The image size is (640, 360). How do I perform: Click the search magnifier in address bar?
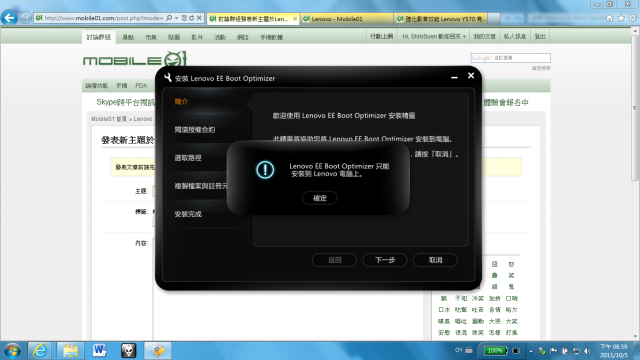point(169,18)
